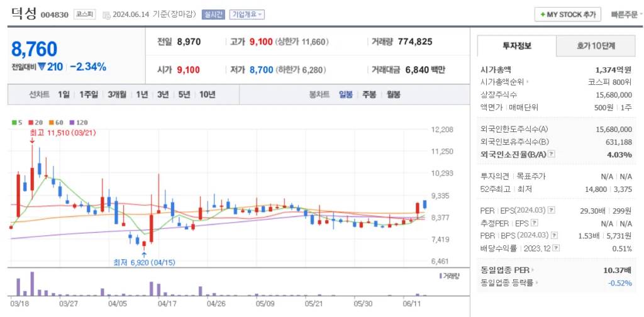Screen dimensions: 644x317
Task: Click the 고가 9,100 value
Action: click(x=261, y=42)
